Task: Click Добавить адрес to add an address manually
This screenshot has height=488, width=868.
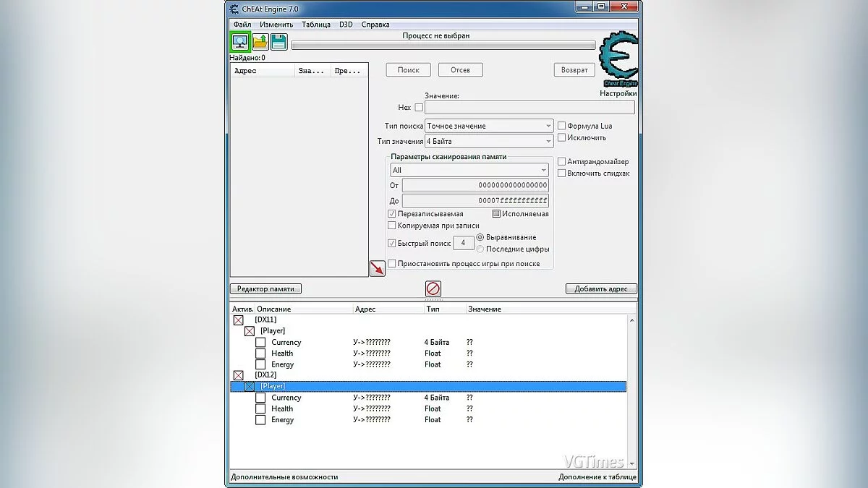Action: point(600,289)
